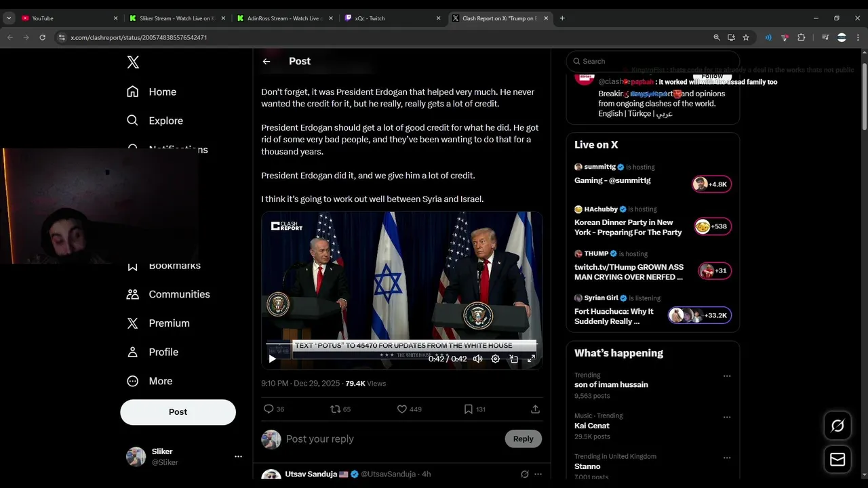868x488 pixels.
Task: Open the Chrome three-dot menu
Action: [857, 37]
